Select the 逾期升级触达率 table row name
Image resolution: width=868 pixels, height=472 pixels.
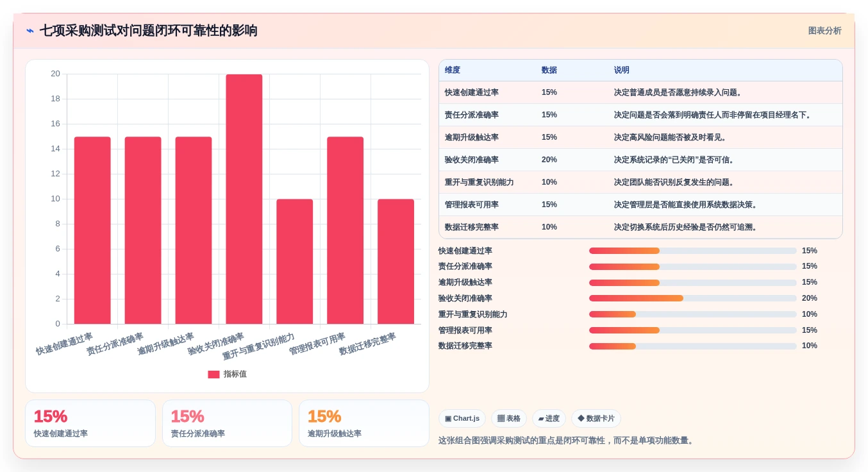point(472,137)
